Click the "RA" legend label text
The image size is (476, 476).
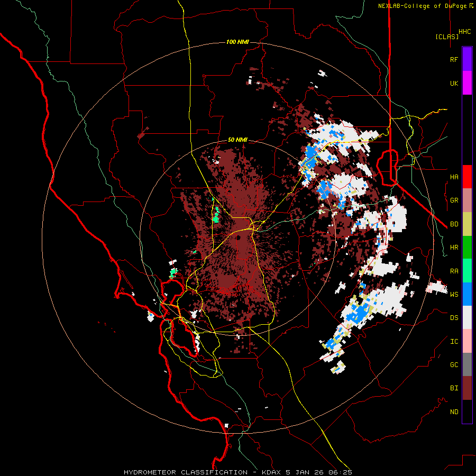pyautogui.click(x=454, y=271)
